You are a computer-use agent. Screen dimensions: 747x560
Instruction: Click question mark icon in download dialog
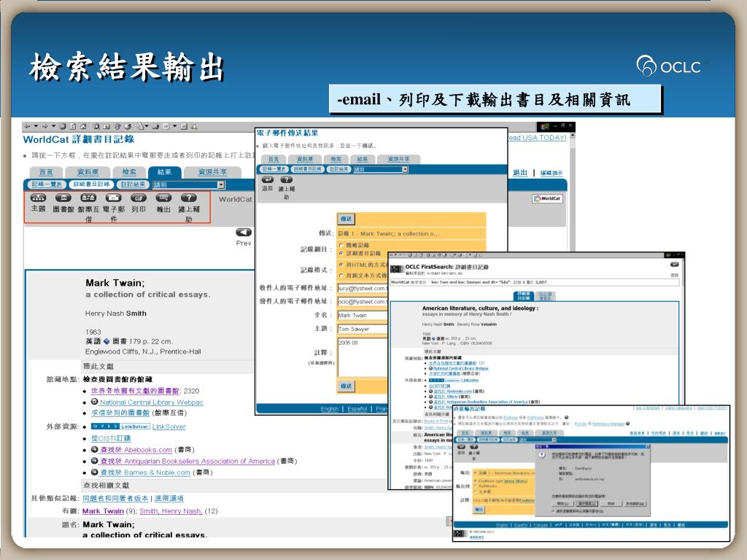[x=542, y=455]
